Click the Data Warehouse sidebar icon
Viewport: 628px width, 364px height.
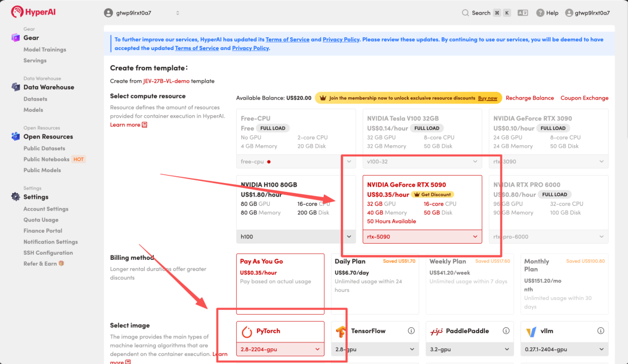pos(16,87)
